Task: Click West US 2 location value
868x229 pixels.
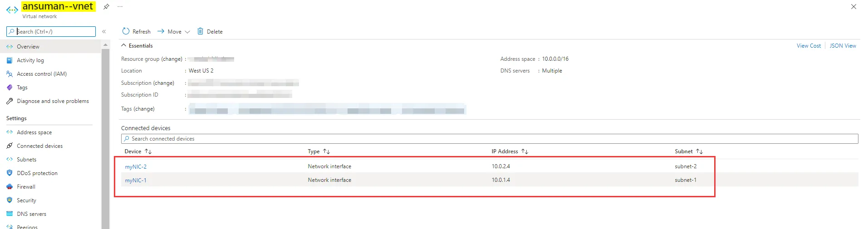Action: [x=201, y=71]
